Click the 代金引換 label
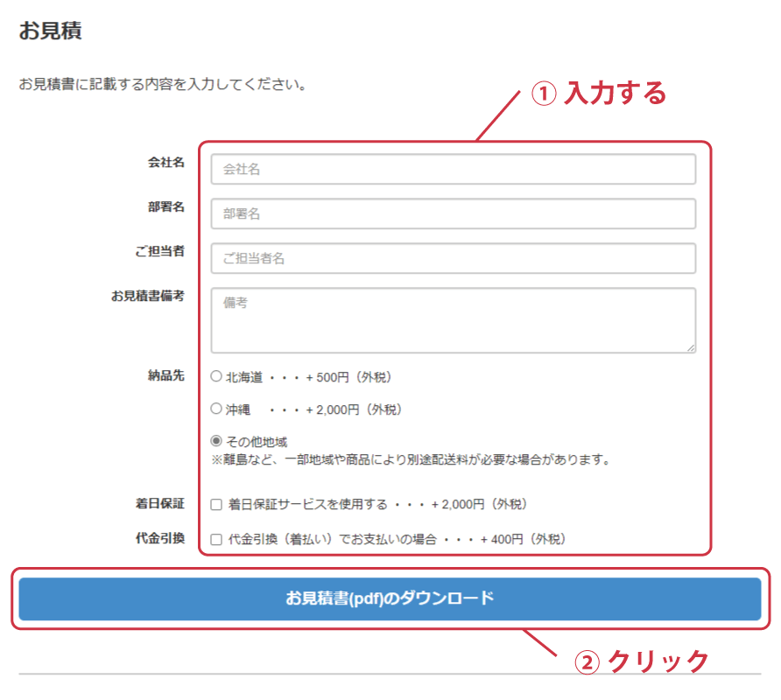Screen dimensions: 781x700 (x=160, y=538)
